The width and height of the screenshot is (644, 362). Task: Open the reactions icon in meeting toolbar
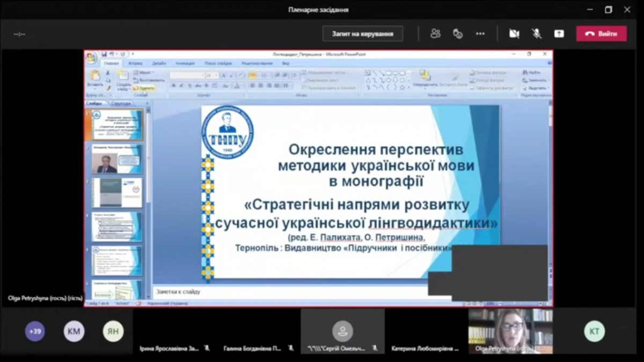point(458,33)
